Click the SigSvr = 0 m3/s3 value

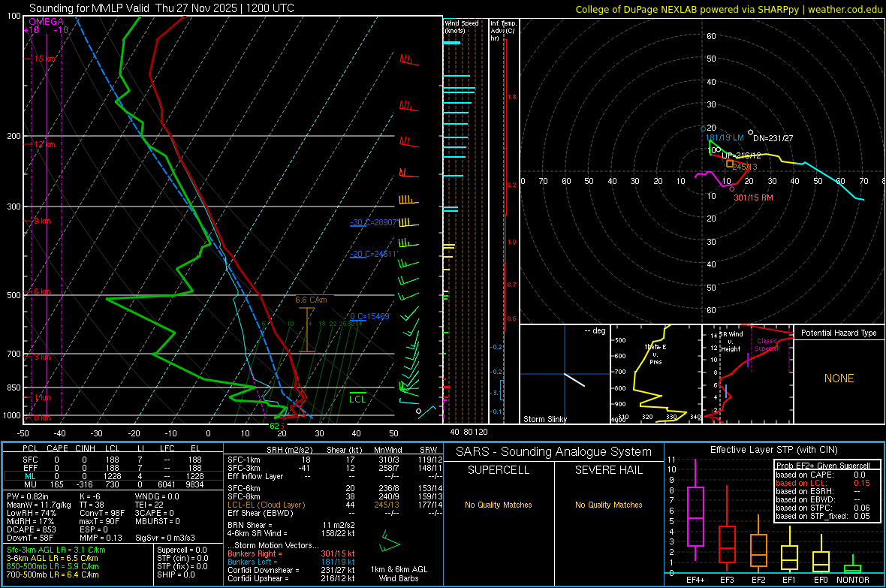click(x=165, y=538)
